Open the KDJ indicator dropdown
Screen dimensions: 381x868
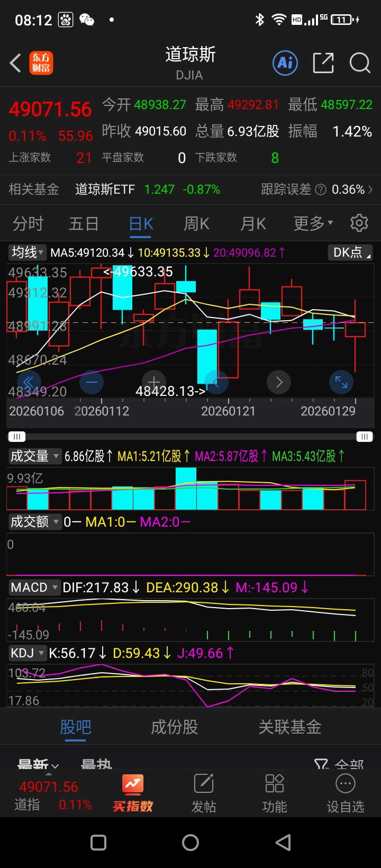pos(28,653)
